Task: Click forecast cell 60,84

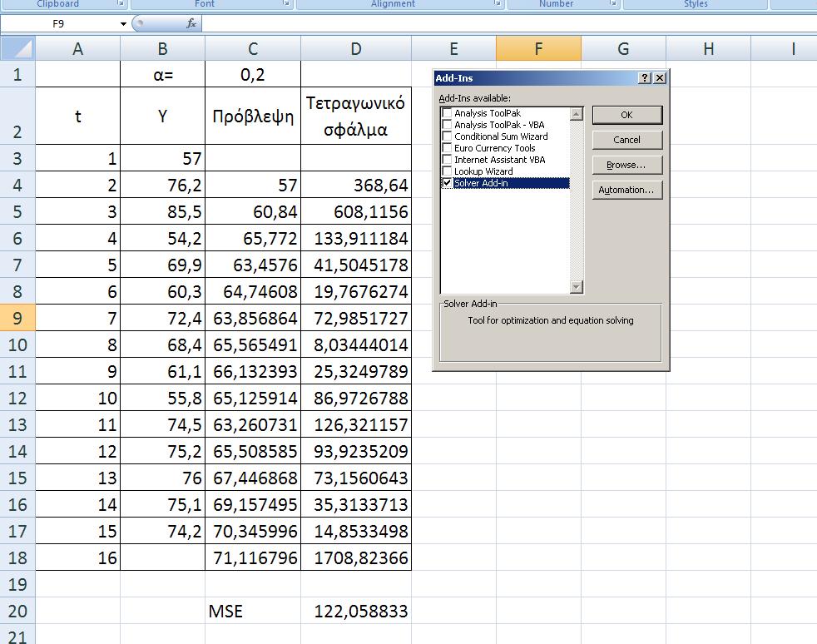Action: pos(253,211)
